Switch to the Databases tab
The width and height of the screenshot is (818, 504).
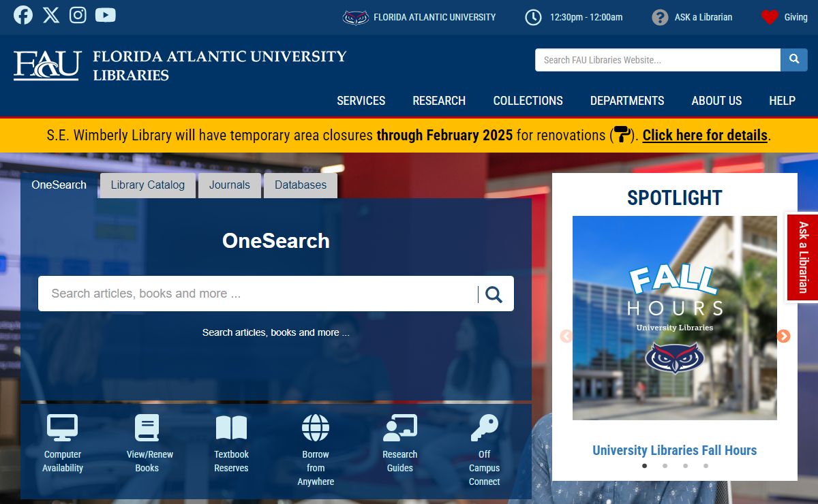[x=301, y=185]
